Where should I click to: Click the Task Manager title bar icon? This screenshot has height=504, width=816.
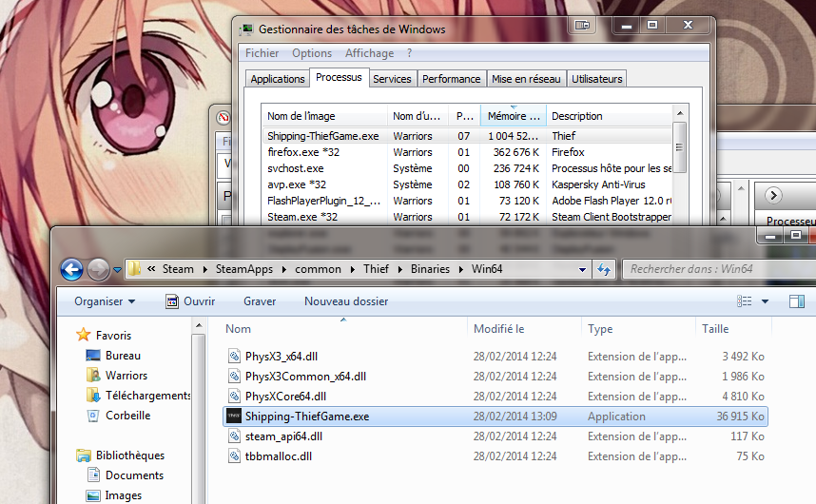[x=247, y=29]
